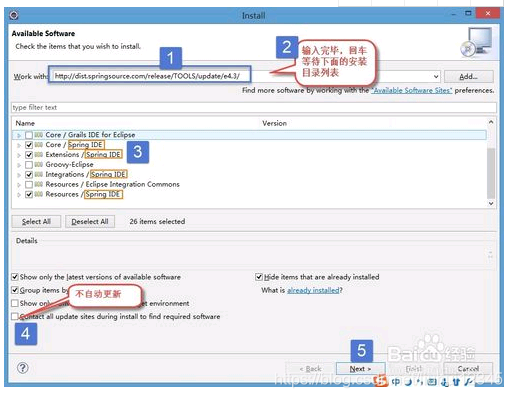This screenshot has height=398, width=513.
Task: Expand the Core / Spring IDE tree node
Action: point(19,145)
